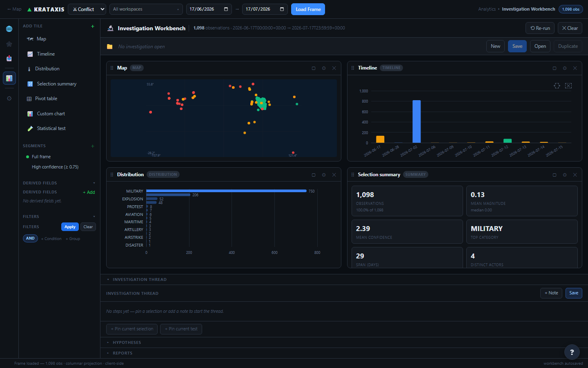Click the Clear button in workbench header

(570, 28)
